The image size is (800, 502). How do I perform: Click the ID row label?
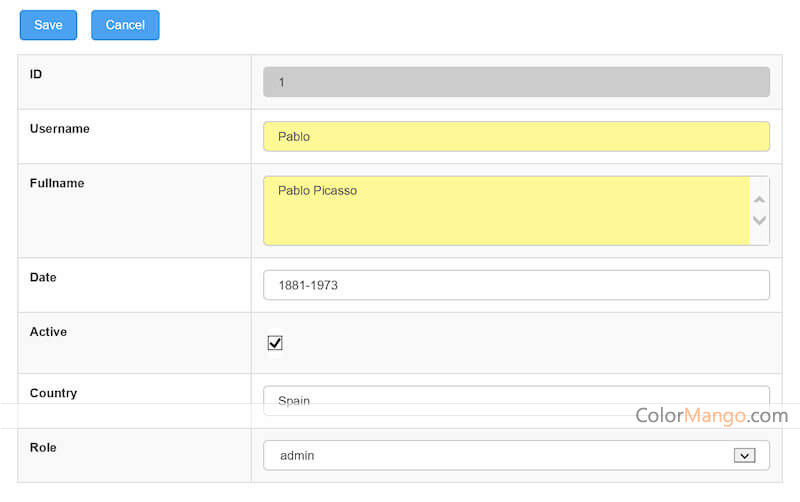tap(36, 74)
